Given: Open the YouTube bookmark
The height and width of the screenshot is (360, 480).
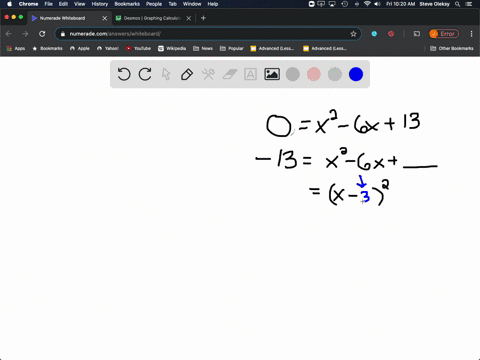Looking at the screenshot, I should pos(138,48).
